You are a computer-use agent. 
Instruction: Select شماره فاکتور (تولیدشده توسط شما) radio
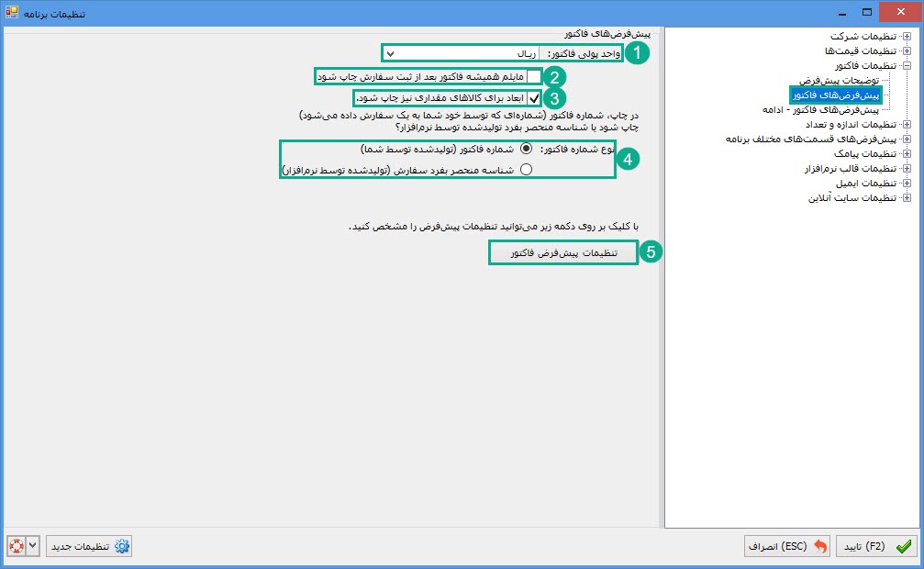pyautogui.click(x=526, y=149)
